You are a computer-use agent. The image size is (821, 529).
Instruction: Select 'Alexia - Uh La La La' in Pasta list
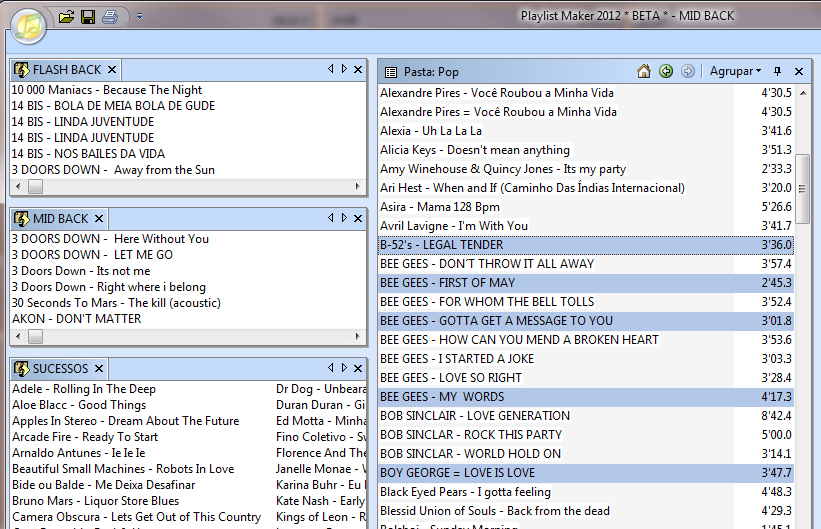[431, 131]
